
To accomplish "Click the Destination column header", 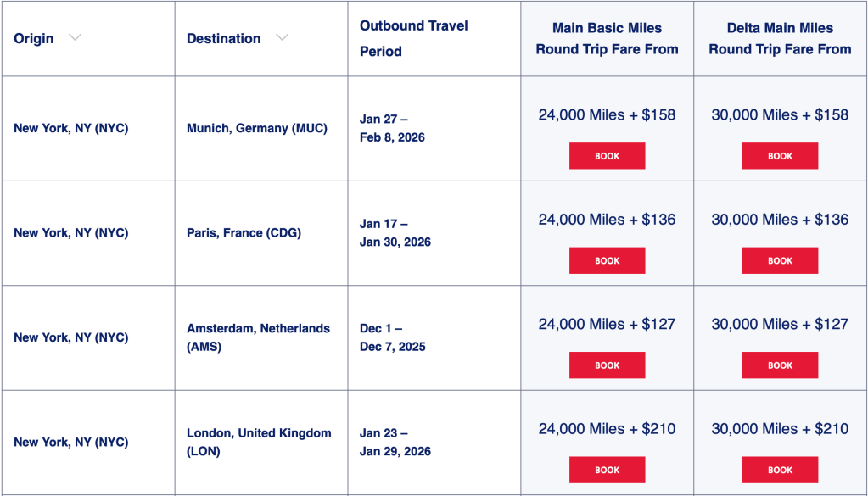I will (x=224, y=38).
